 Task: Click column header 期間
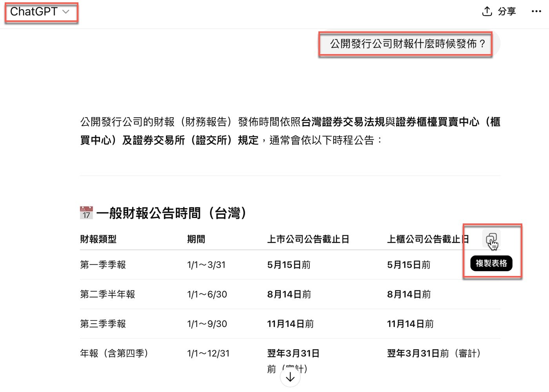(x=196, y=239)
